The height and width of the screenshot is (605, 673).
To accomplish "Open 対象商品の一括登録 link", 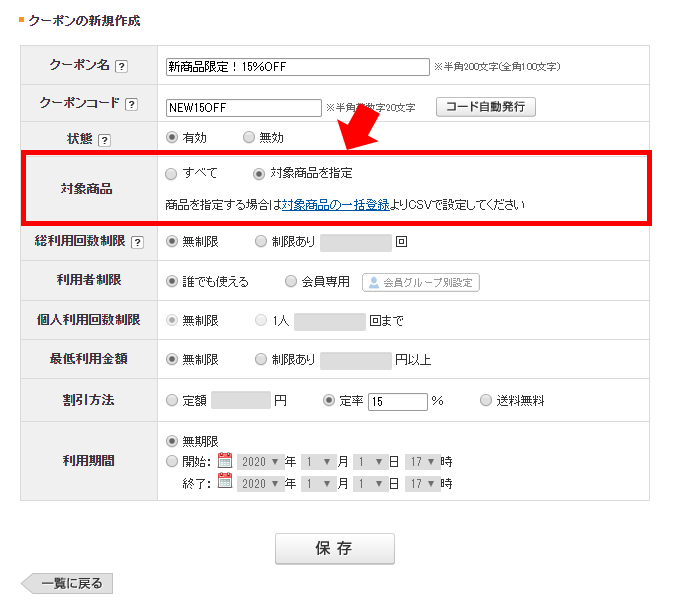I will pyautogui.click(x=336, y=205).
